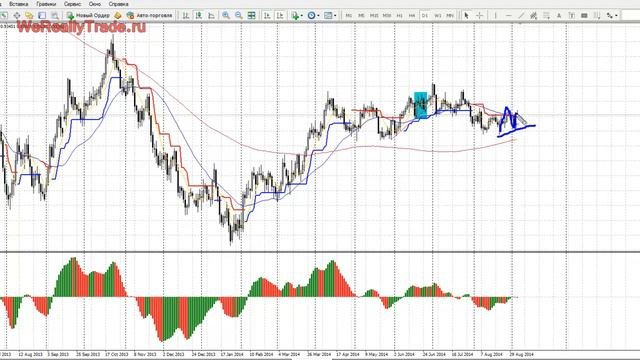Select the equidistant channel tool
The width and height of the screenshot is (640, 360).
coord(533,16)
